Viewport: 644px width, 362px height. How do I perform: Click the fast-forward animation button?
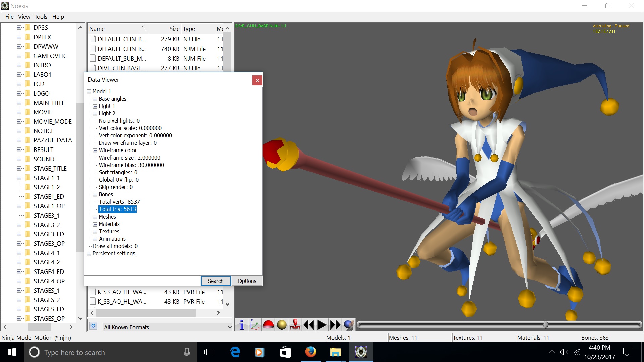[335, 325]
